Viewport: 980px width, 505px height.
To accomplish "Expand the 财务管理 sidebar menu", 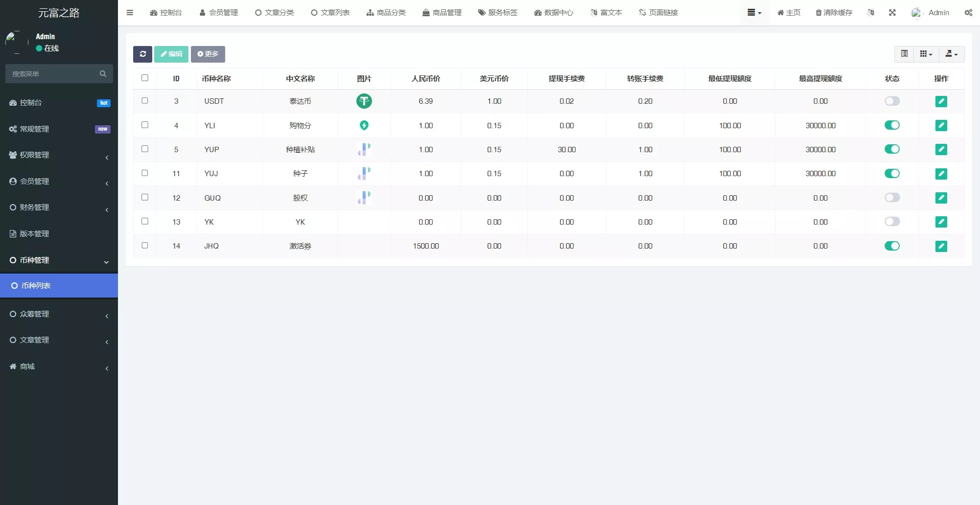I will [59, 207].
